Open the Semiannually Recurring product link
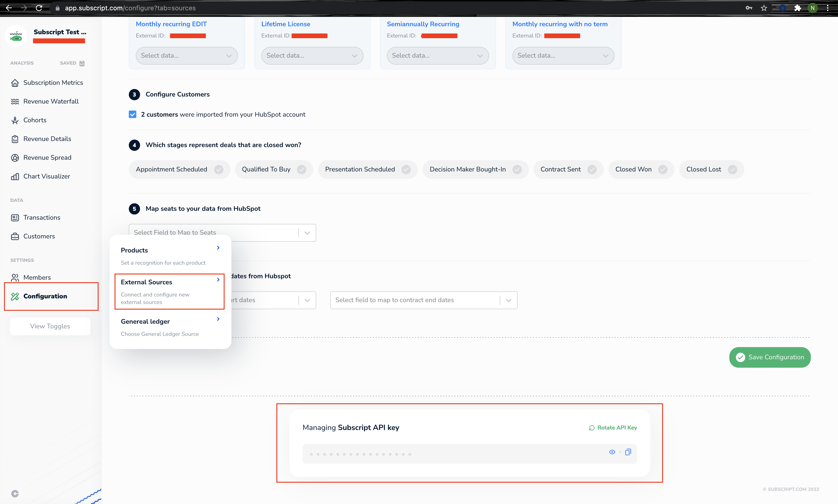838x504 pixels. [423, 24]
